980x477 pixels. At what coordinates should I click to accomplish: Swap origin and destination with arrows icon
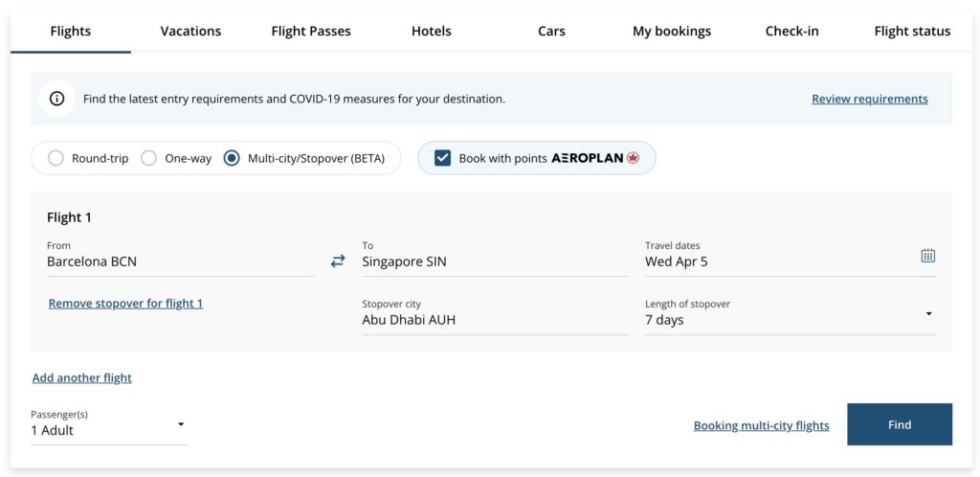point(338,261)
